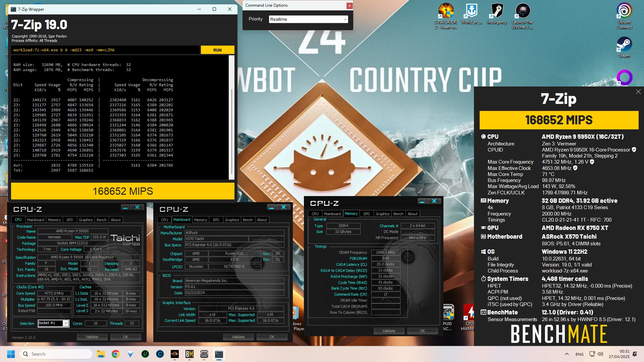Viewport: 644px width, 362px height.
Task: Select 'AMD Radeon RX 6750 XT' text
Action: (575, 228)
